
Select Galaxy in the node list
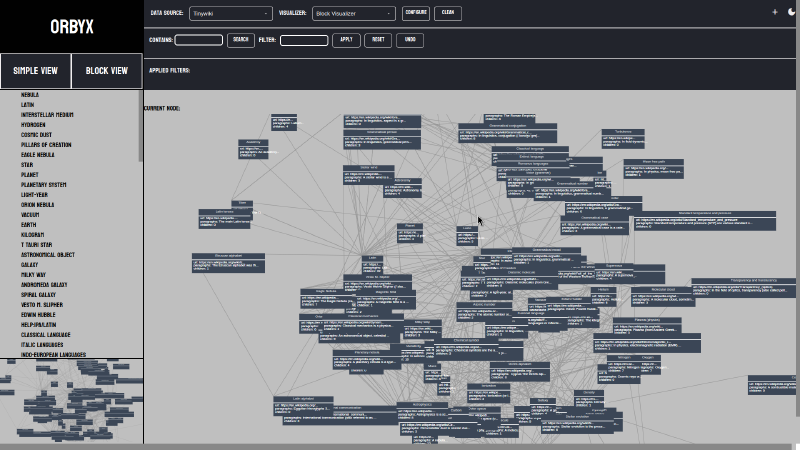tap(30, 265)
